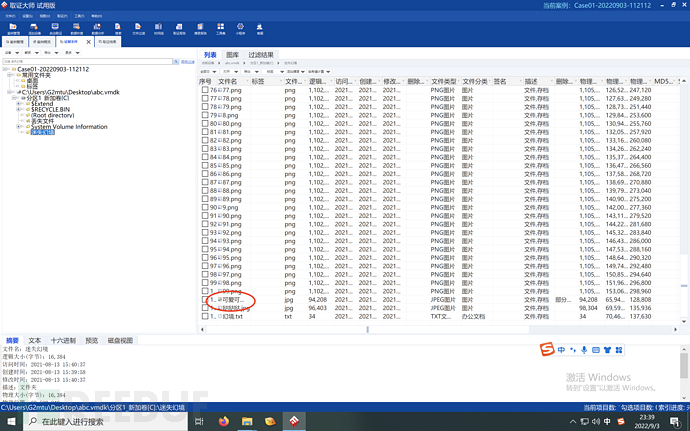Collapse the 分区1 新加卷[C] partition node
This screenshot has width=690, height=431.
pos(14,98)
